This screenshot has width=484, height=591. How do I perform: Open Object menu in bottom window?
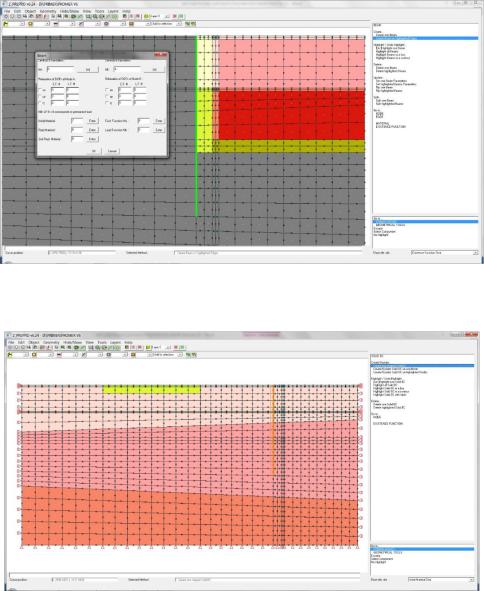[34, 343]
